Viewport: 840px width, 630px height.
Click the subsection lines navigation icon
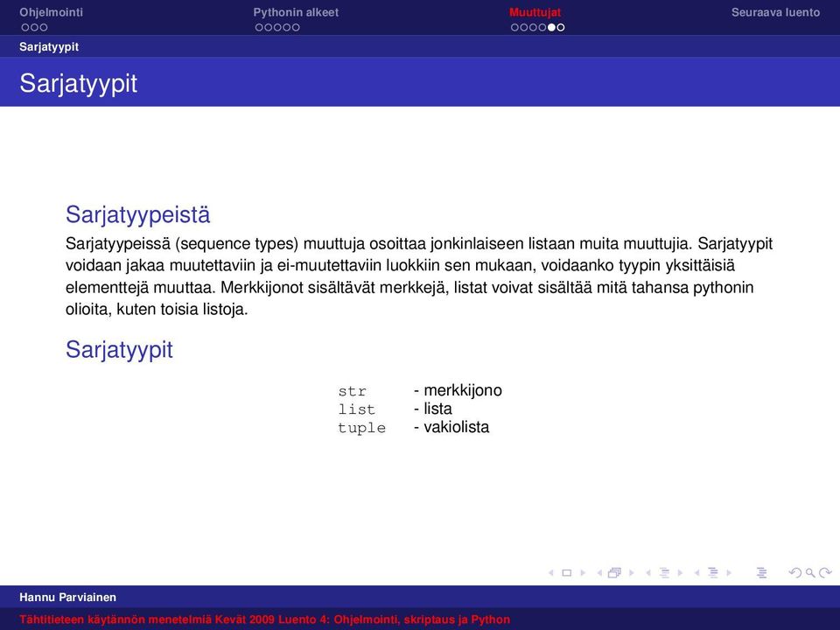664,572
